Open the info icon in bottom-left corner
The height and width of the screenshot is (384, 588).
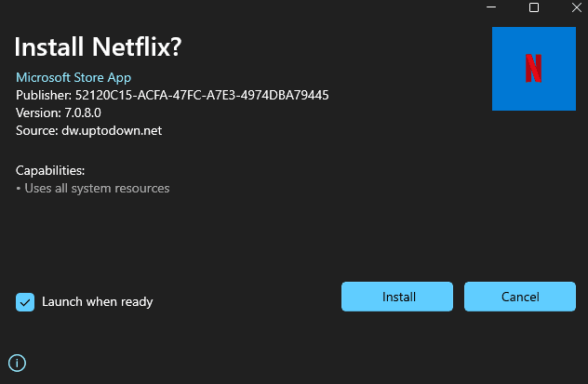pyautogui.click(x=17, y=363)
